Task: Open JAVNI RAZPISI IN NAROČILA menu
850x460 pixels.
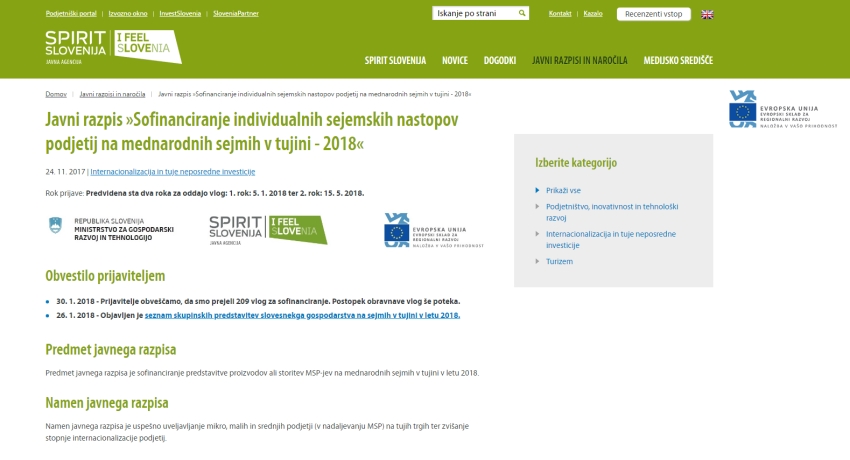Action: (x=579, y=60)
